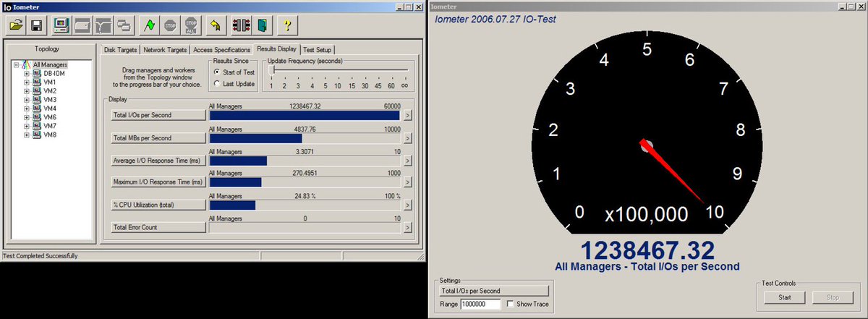Image resolution: width=868 pixels, height=319 pixels.
Task: Open gauge for Total I/Os per Second row
Action: click(407, 114)
